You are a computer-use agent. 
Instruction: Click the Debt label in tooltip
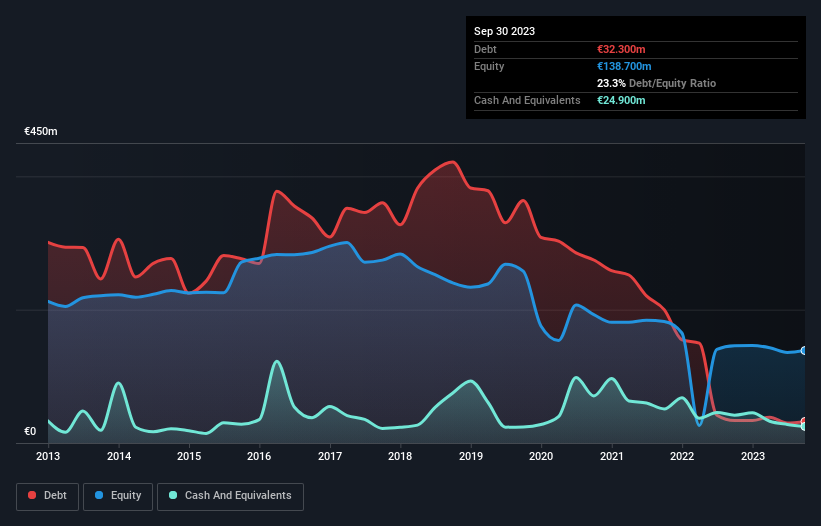(x=485, y=49)
